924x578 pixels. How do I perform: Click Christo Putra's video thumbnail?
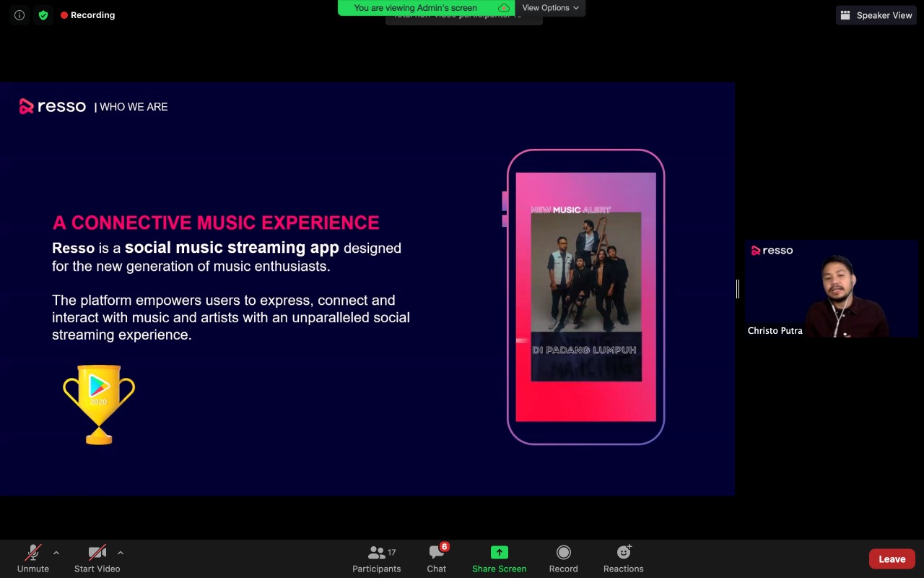[831, 289]
